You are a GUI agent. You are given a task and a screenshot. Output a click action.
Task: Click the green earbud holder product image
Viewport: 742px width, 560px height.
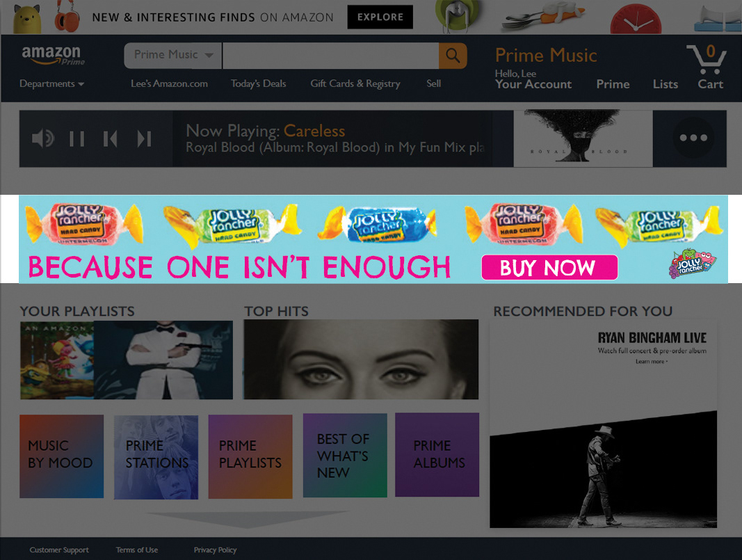click(x=458, y=15)
